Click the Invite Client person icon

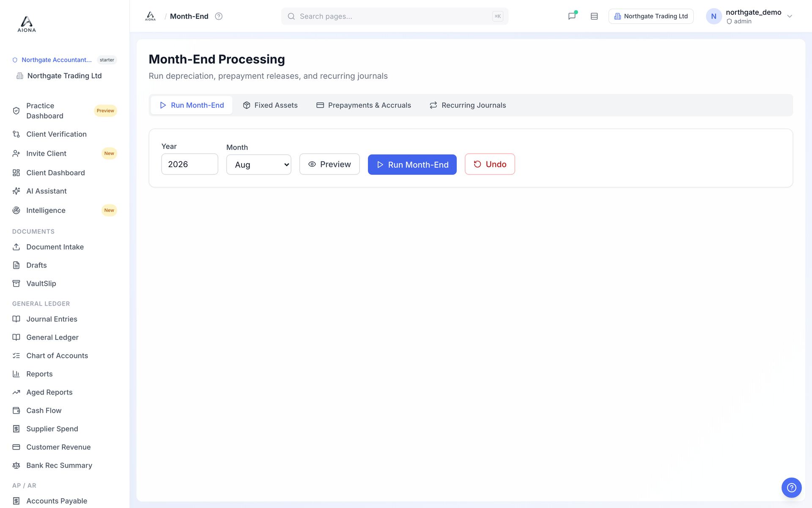coord(16,153)
